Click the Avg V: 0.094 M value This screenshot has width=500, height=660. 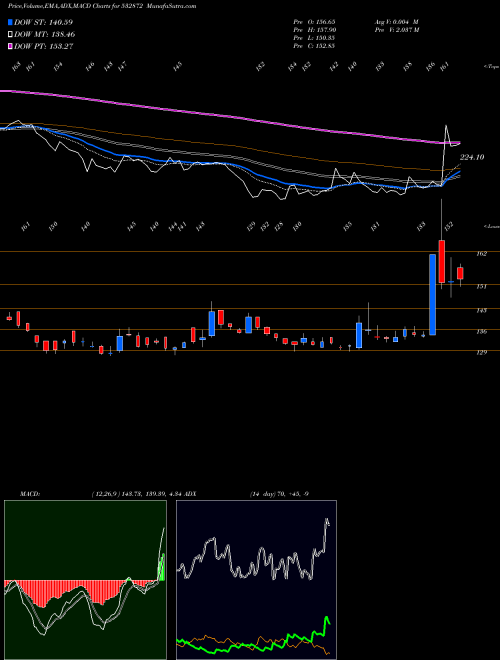(396, 21)
